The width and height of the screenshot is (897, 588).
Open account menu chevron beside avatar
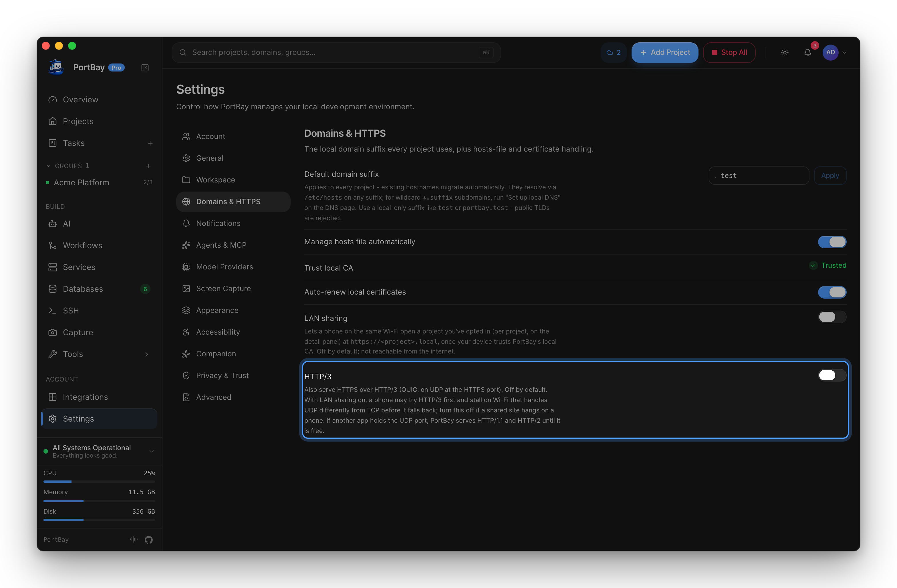(x=844, y=53)
